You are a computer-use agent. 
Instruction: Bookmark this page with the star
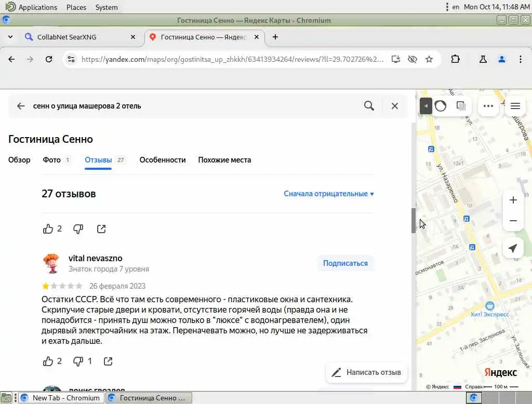(429, 59)
